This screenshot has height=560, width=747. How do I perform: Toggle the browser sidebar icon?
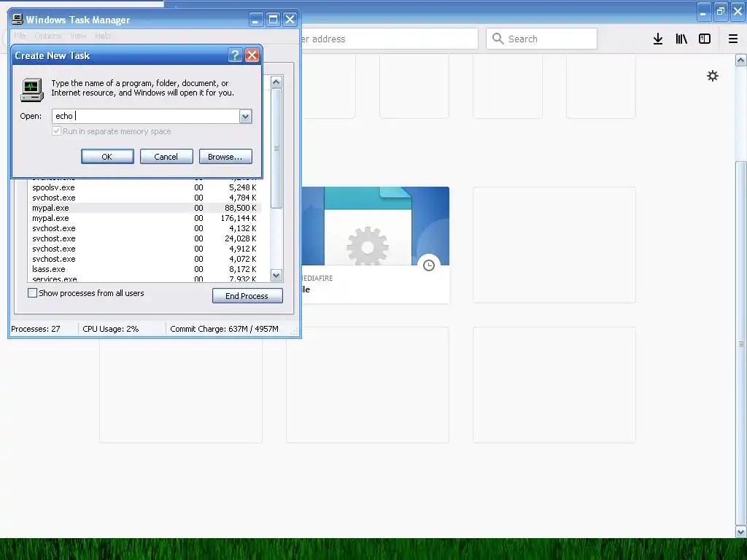click(x=705, y=39)
